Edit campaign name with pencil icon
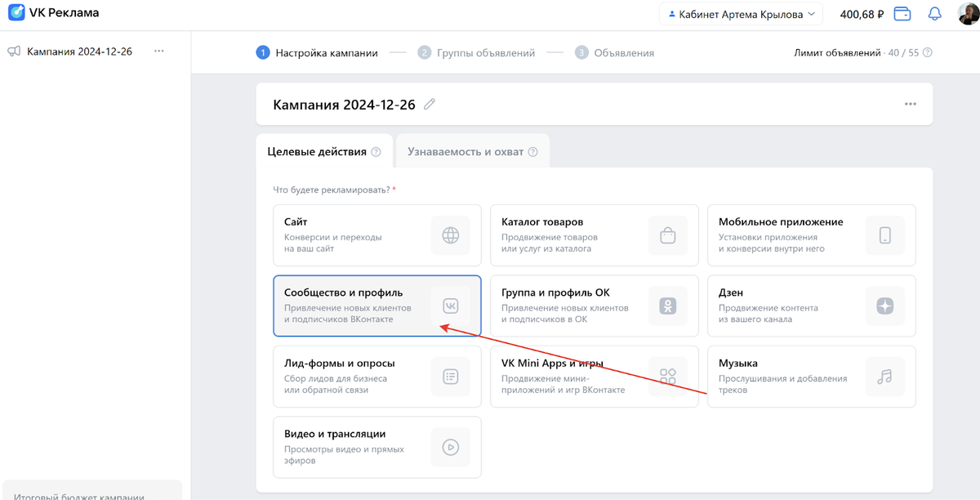This screenshot has height=500, width=980. coord(430,104)
